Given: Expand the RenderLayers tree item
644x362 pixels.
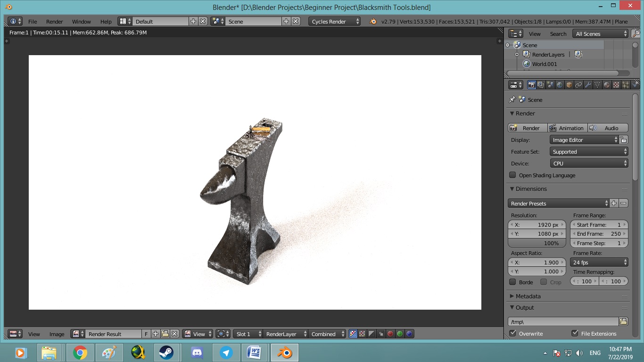Looking at the screenshot, I should pos(517,55).
